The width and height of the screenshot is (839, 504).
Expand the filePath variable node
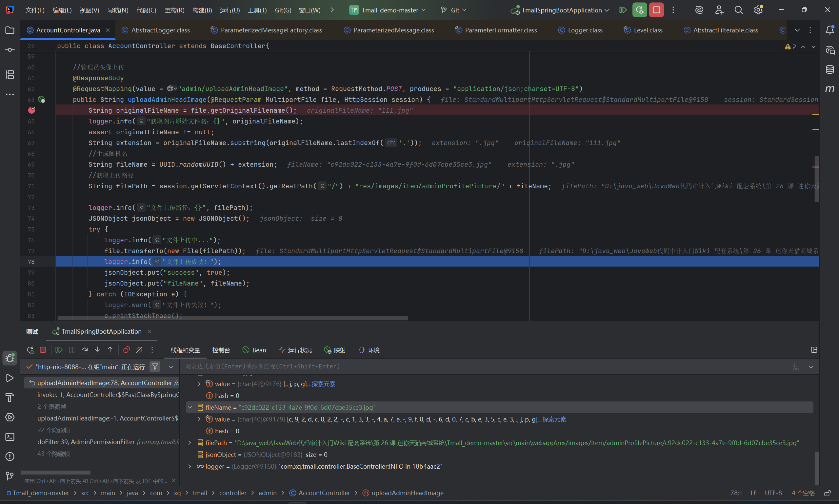click(190, 443)
